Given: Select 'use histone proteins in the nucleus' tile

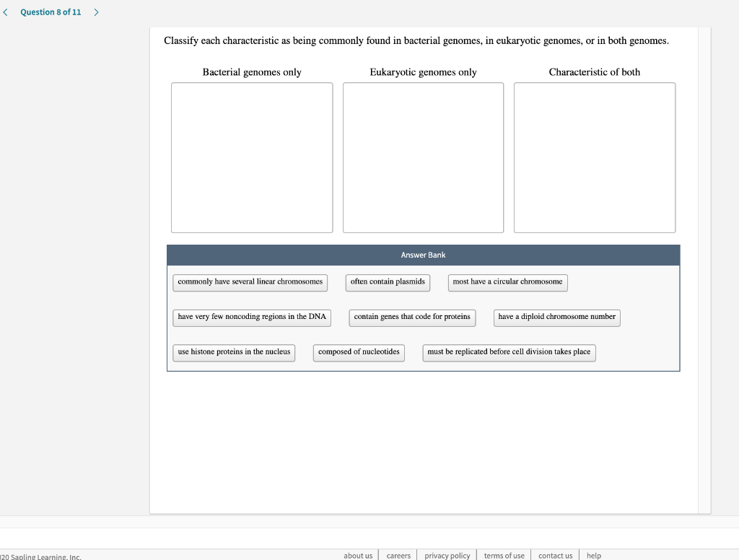Looking at the screenshot, I should [234, 353].
